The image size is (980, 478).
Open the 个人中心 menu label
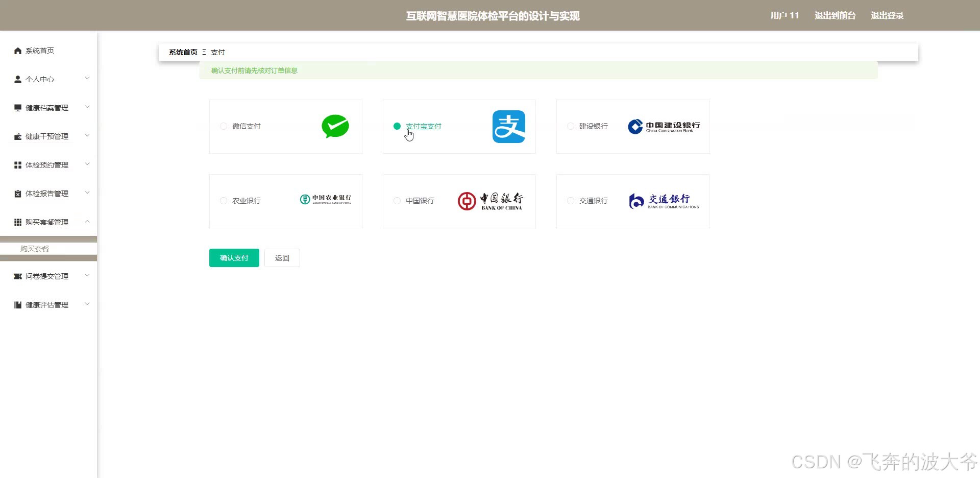[40, 79]
